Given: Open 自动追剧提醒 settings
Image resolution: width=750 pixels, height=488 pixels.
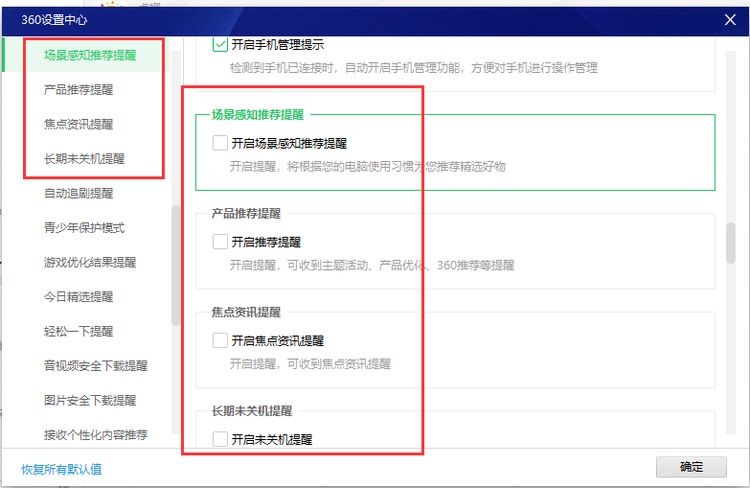Looking at the screenshot, I should [x=78, y=193].
